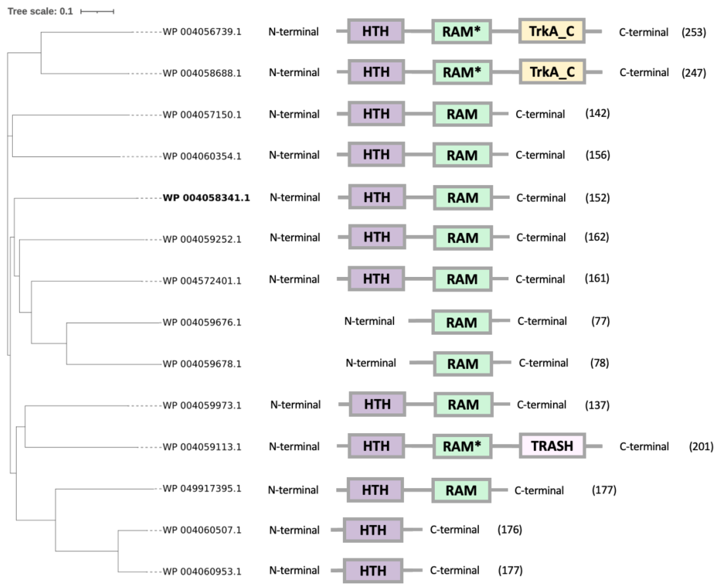
Task: Click the "Tree scale: 0.1" text
Action: click(40, 12)
